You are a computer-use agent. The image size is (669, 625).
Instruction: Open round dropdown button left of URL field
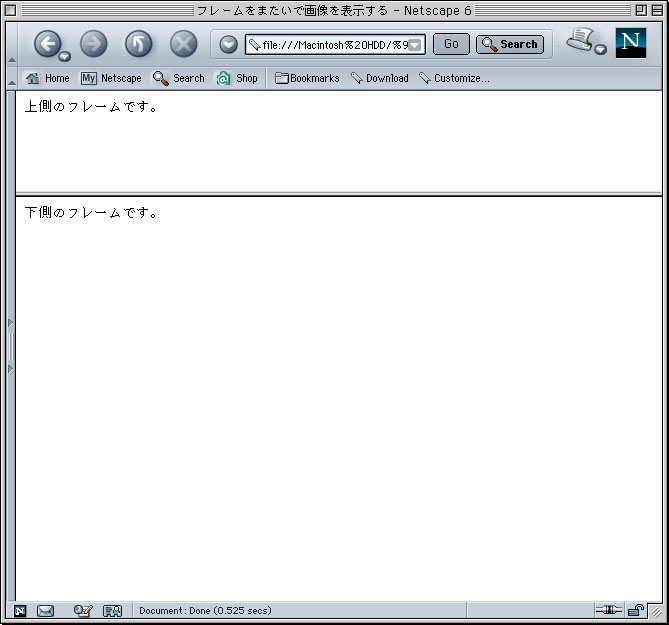coord(228,44)
